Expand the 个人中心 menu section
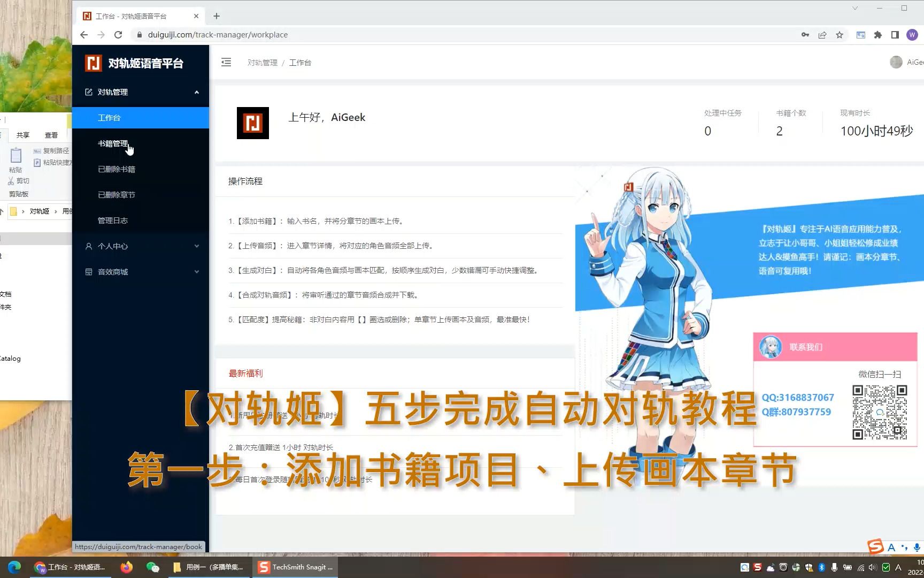The height and width of the screenshot is (578, 924). pos(112,246)
